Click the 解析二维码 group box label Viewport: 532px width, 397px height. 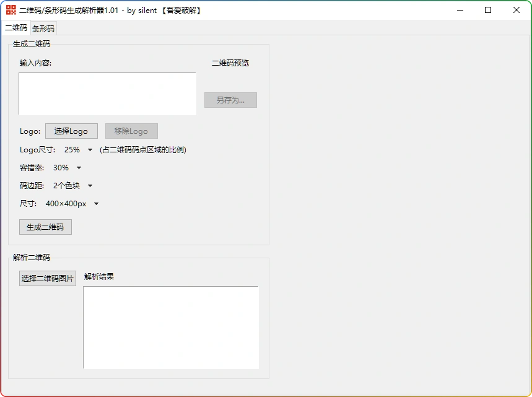click(32, 257)
